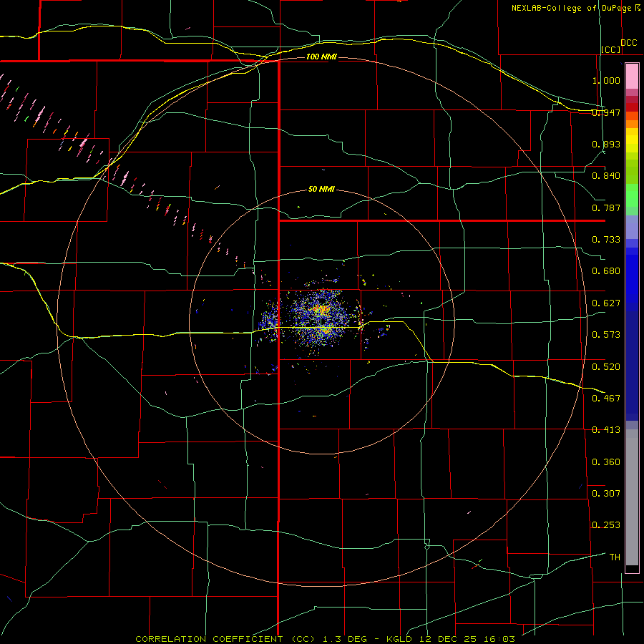Screen dimensions: 644x644
Task: Select the 0.520 scale value
Action: [606, 366]
